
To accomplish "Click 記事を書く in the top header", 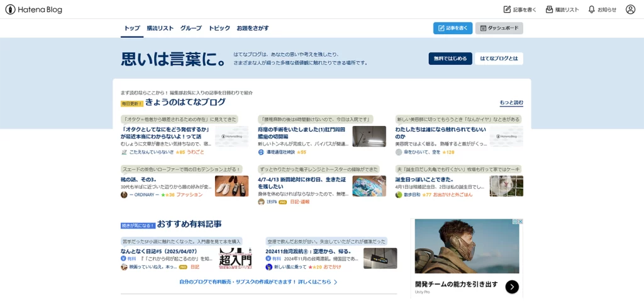I will pos(519,9).
